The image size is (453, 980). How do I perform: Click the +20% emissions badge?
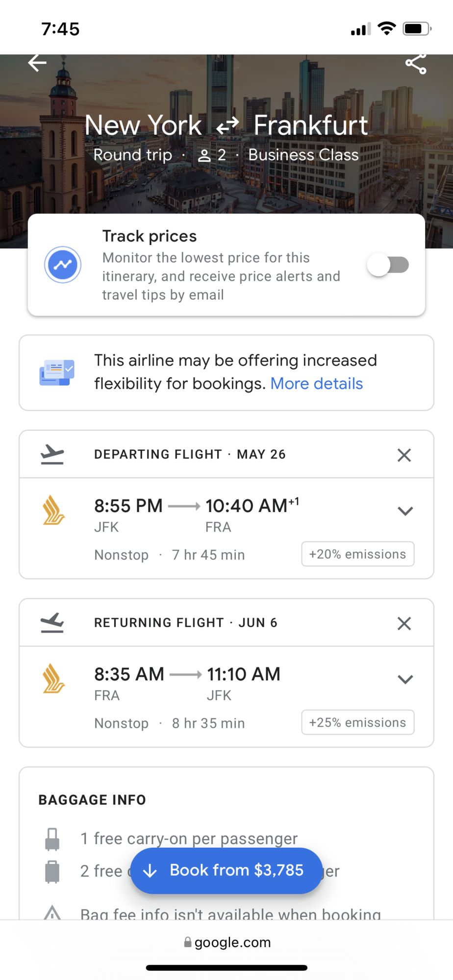[358, 554]
